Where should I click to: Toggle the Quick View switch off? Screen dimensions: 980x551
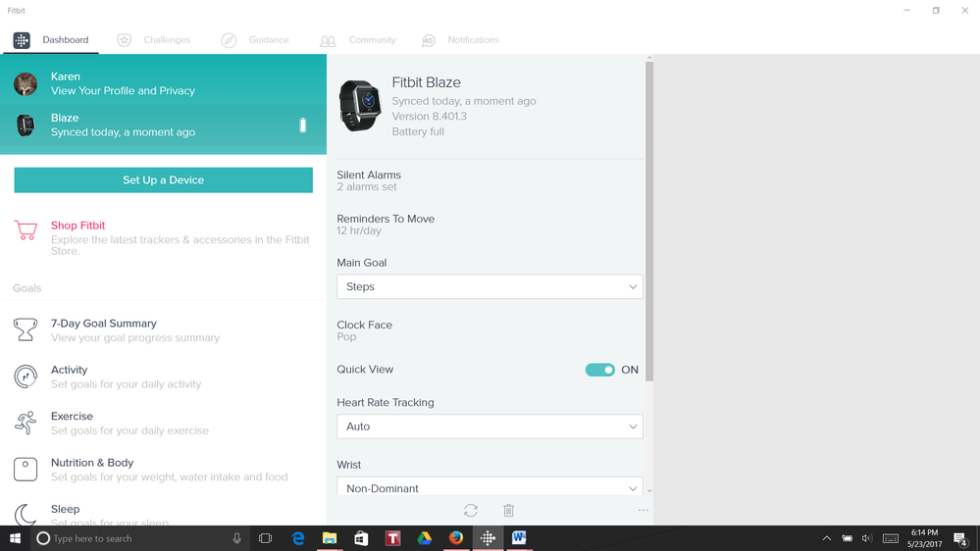tap(600, 370)
